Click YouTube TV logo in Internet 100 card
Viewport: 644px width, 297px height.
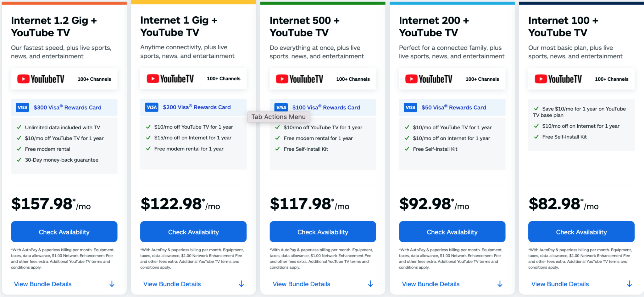[558, 79]
